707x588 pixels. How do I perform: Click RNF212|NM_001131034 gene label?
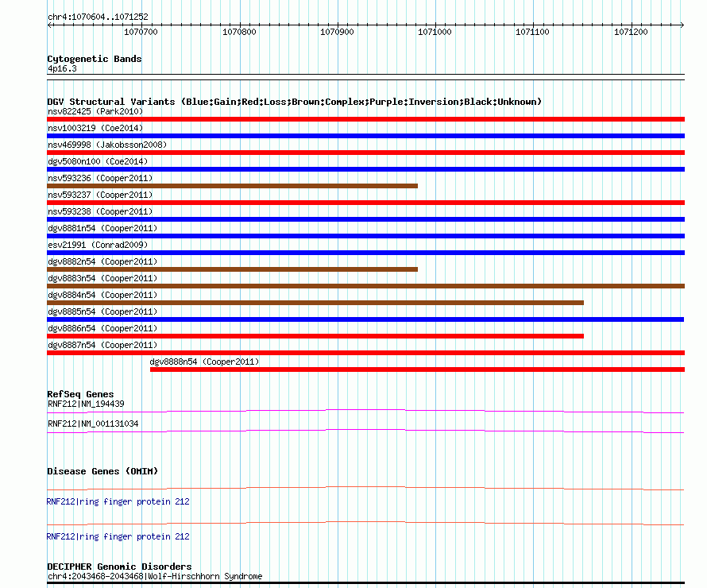93,424
